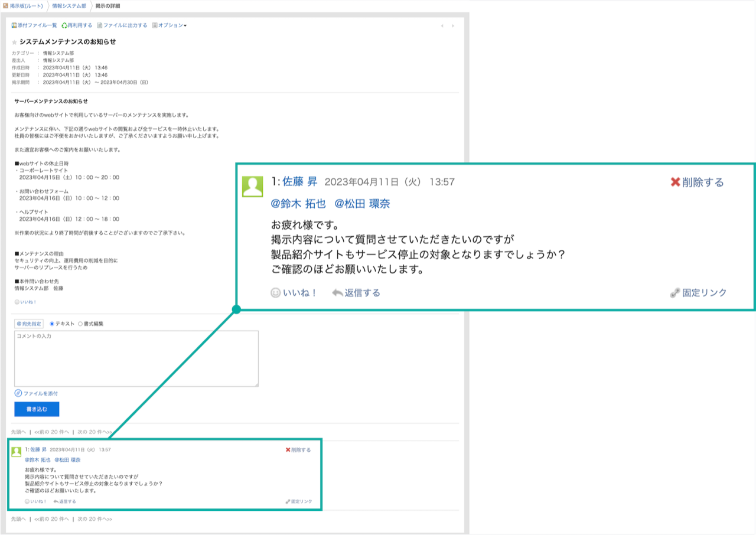The width and height of the screenshot is (756, 535).
Task: Click 次の 20 件へ>> above the comment
Action: [95, 432]
